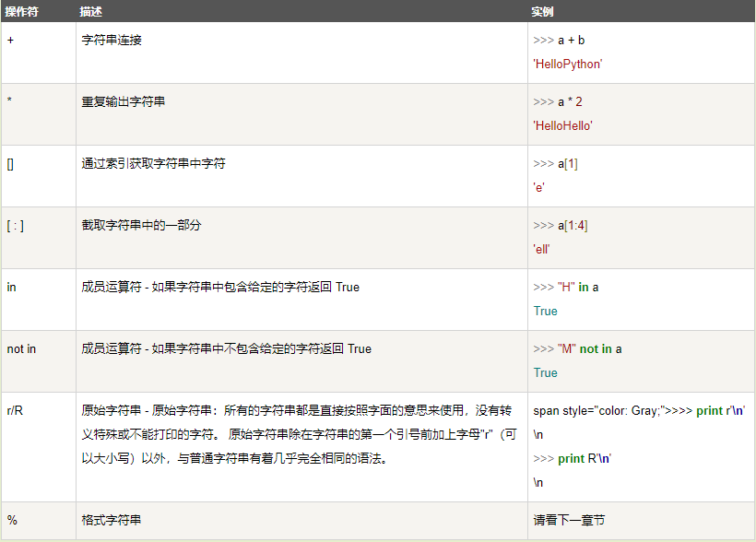Select the True output below "M" not in a
Viewport: 756px width, 542px height.
545,372
